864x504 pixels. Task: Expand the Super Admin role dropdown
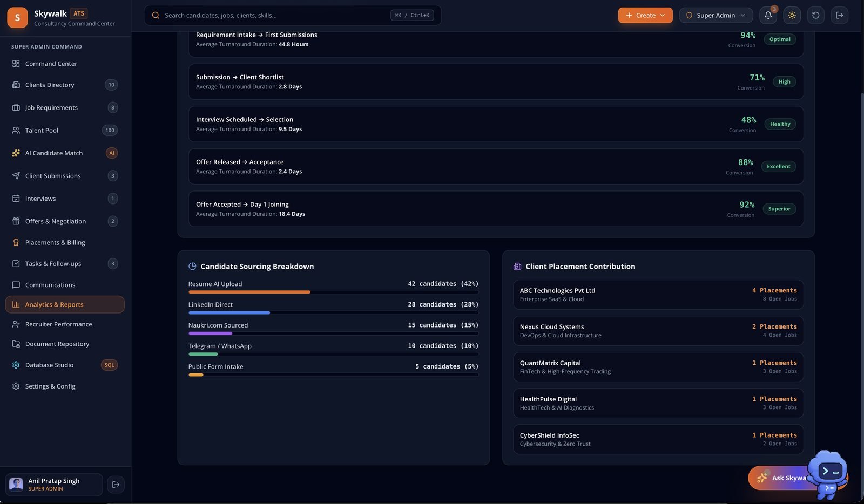point(715,16)
